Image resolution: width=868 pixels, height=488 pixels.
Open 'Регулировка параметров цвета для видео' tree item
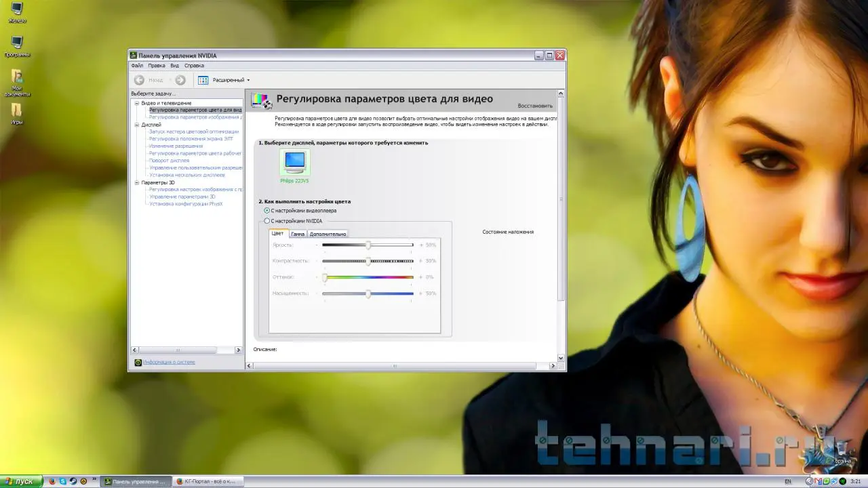195,110
